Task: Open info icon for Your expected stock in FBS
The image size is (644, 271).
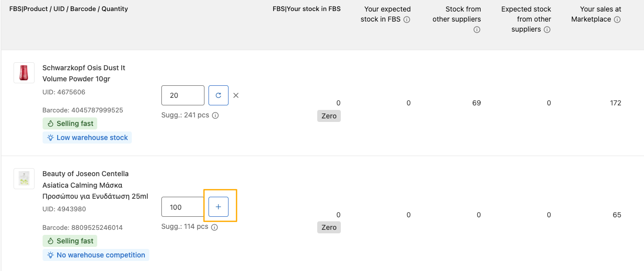Action: (x=407, y=20)
